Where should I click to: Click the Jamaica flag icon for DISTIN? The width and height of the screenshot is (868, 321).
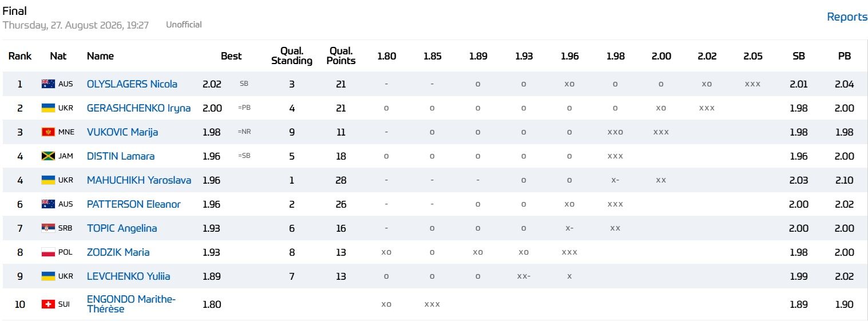pos(48,156)
